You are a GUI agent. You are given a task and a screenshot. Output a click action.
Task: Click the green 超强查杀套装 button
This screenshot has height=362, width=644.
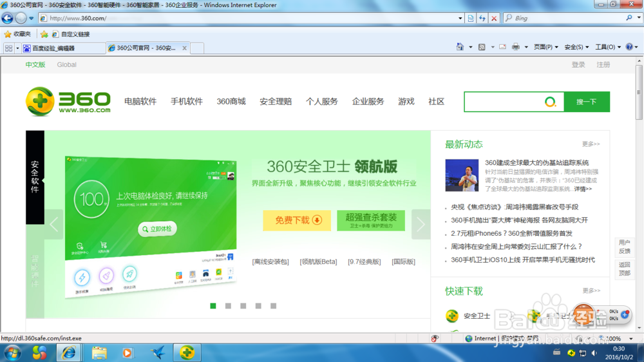tap(371, 220)
